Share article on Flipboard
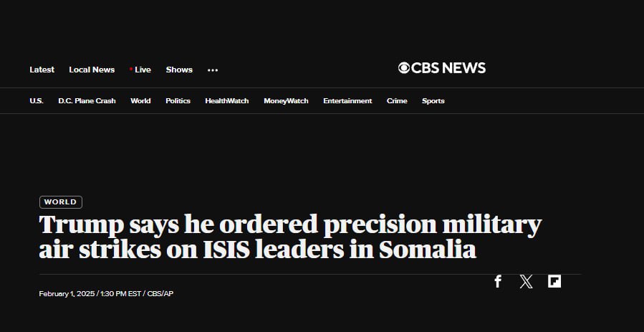The width and height of the screenshot is (644, 332). [554, 282]
